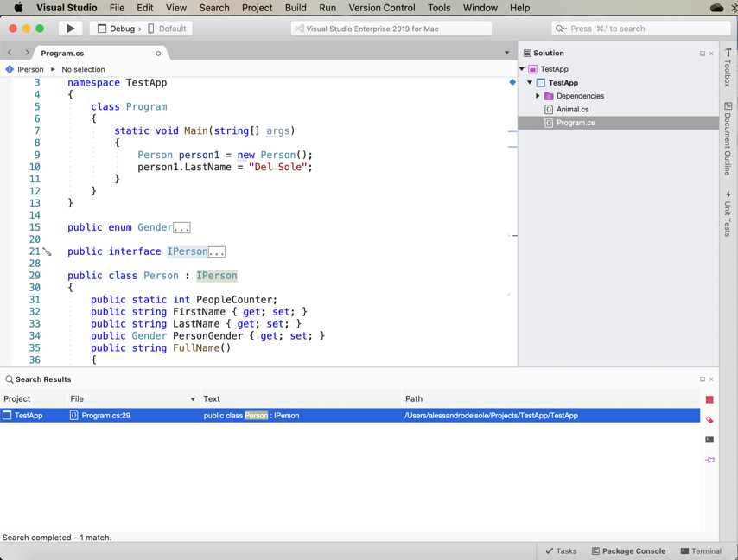Open the Toolbox side pad

click(728, 67)
